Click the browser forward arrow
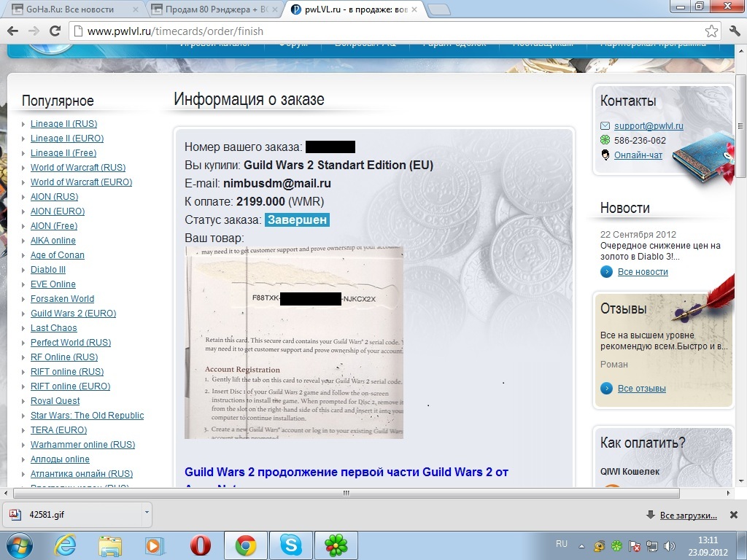 pos(34,31)
